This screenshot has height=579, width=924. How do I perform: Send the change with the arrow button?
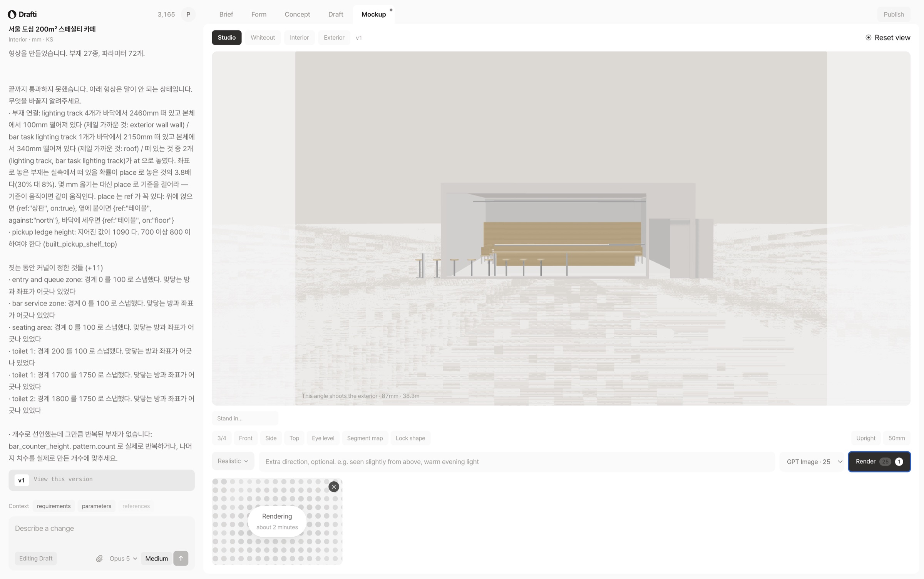point(181,558)
